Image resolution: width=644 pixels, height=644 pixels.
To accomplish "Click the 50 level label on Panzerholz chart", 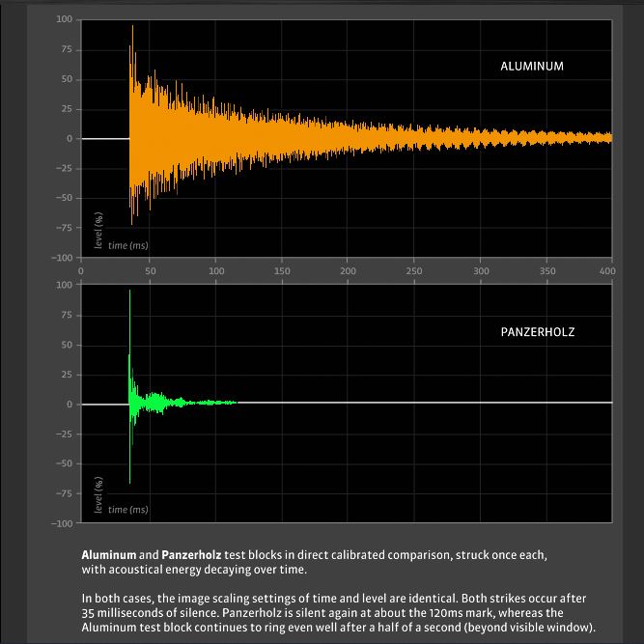I will point(67,345).
